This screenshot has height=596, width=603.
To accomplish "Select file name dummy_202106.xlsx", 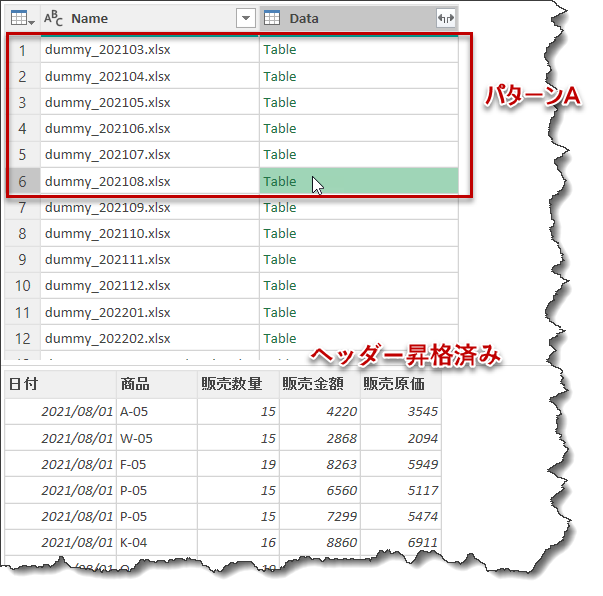I will pyautogui.click(x=107, y=128).
